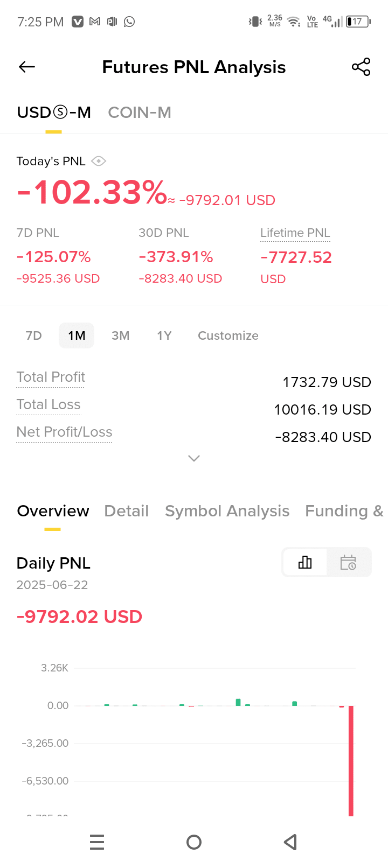This screenshot has height=868, width=388.
Task: Select the USDⓈ-M tab
Action: coord(54,113)
